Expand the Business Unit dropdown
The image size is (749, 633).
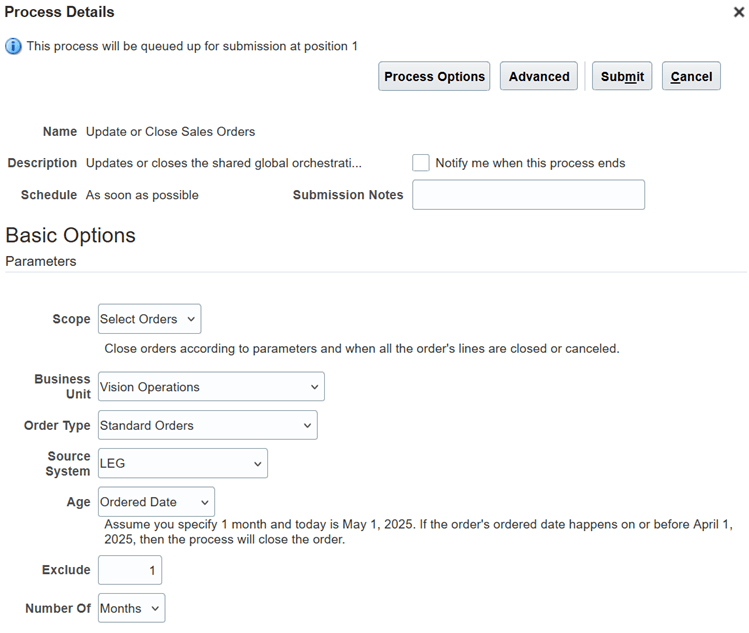211,387
